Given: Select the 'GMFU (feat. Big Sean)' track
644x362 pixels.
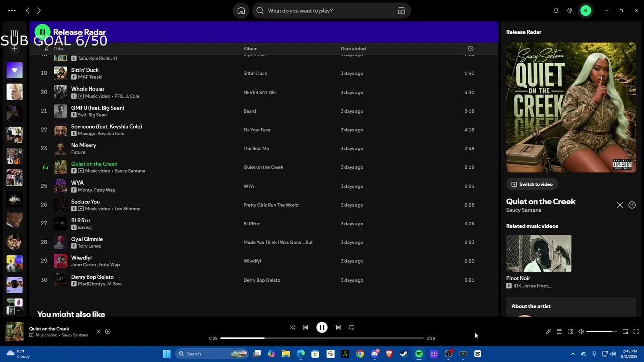Looking at the screenshot, I should tap(98, 108).
